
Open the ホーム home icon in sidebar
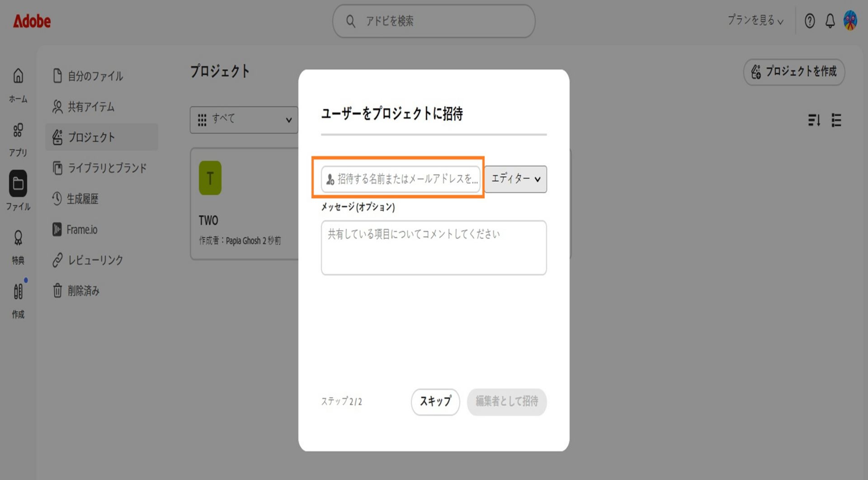pyautogui.click(x=18, y=76)
